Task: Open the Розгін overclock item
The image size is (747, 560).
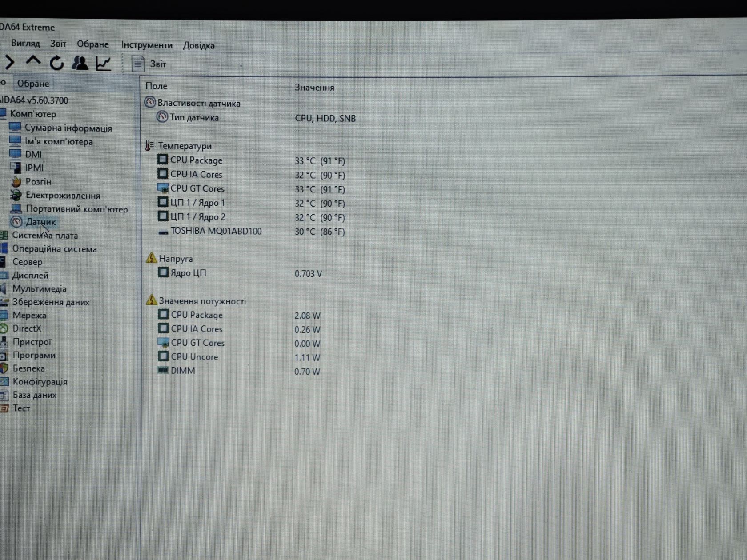Action: click(31, 181)
